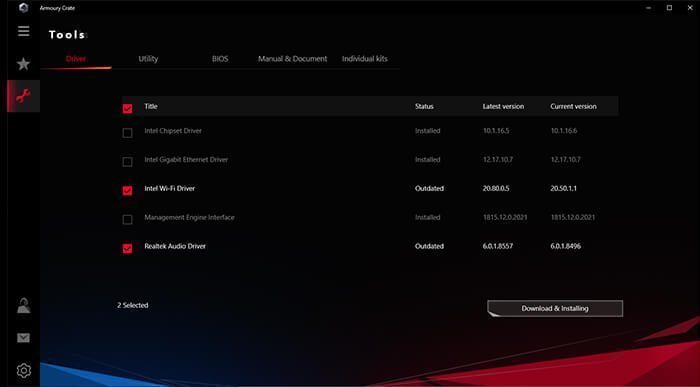
Task: Check the Intel Chipset Driver checkbox
Action: tap(127, 133)
